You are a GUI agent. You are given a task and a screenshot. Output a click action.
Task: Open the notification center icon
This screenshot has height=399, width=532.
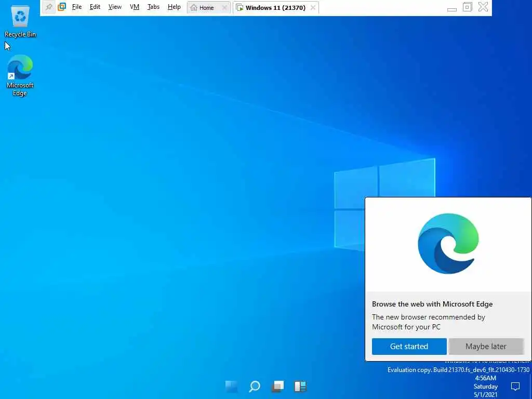pyautogui.click(x=515, y=386)
